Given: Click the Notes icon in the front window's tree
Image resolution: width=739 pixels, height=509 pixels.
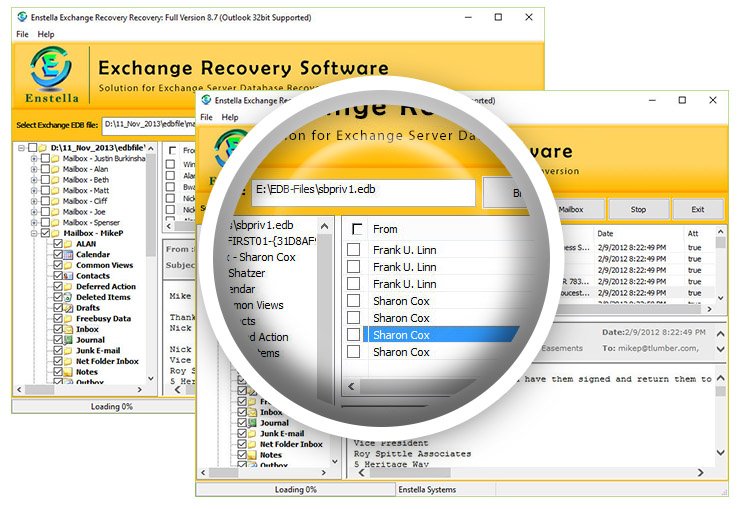Looking at the screenshot, I should click(x=252, y=455).
